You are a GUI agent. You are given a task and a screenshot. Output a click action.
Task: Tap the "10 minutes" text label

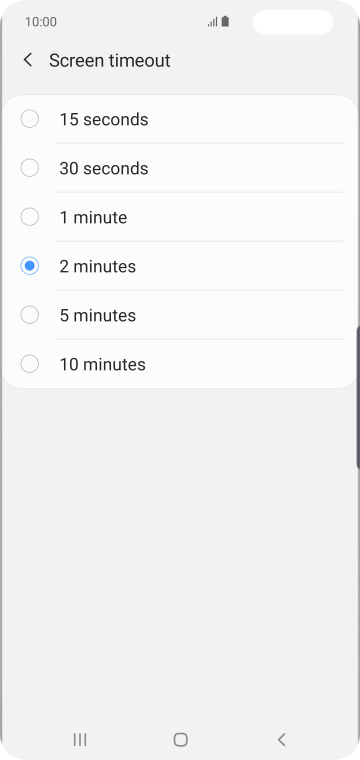pyautogui.click(x=102, y=364)
